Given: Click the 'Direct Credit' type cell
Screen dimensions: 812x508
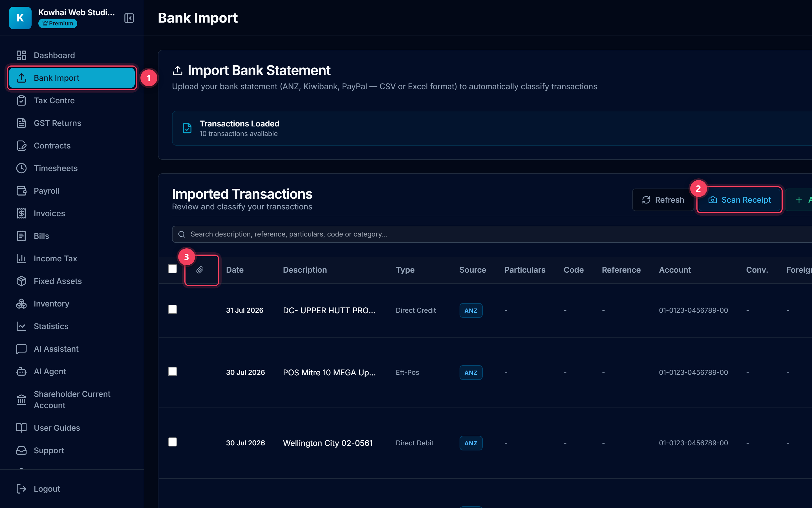Looking at the screenshot, I should [x=416, y=310].
